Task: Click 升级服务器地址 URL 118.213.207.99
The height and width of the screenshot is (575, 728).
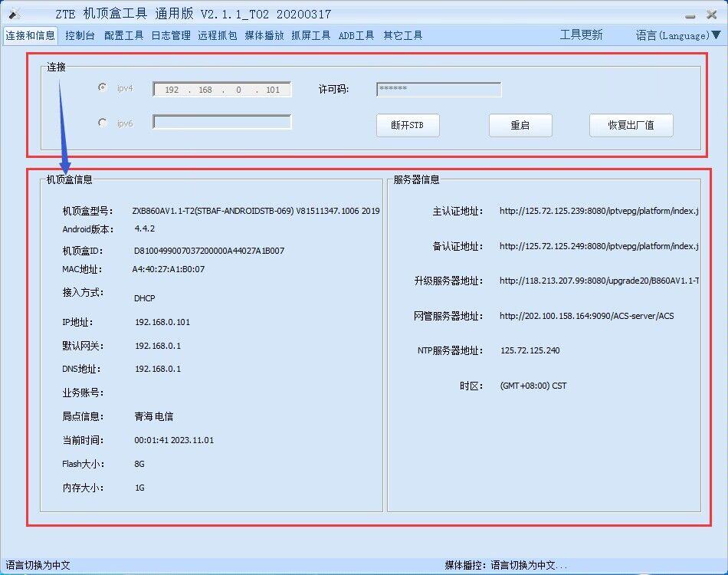Action: [x=599, y=281]
